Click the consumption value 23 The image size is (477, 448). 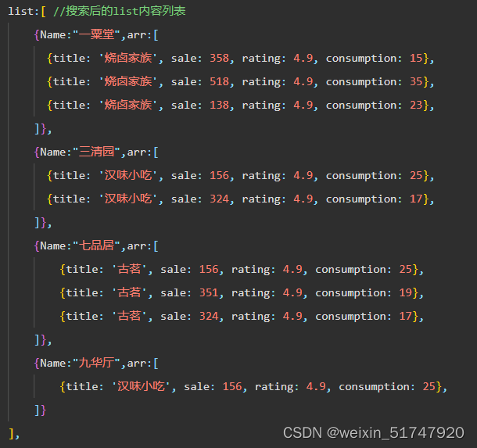(416, 105)
